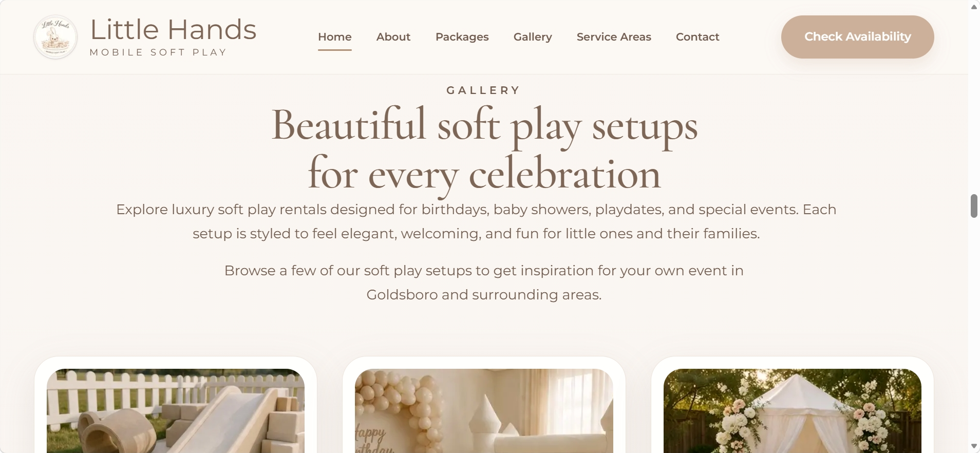Open the Service Areas page
980x453 pixels.
[614, 37]
